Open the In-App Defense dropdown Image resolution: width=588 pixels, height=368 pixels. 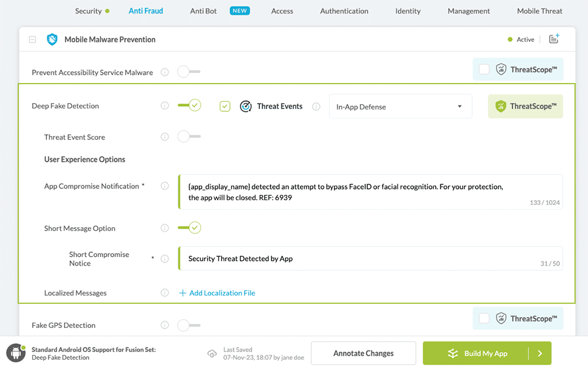tap(400, 107)
